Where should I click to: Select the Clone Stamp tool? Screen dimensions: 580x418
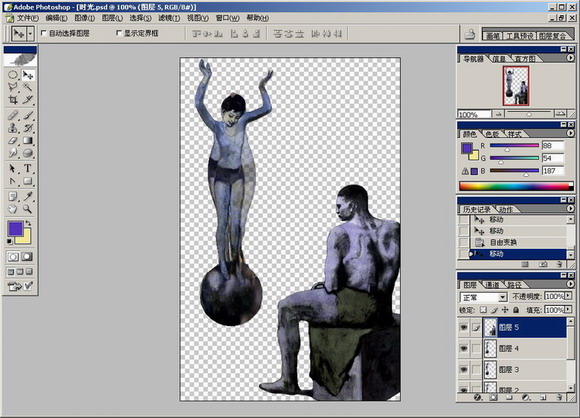point(13,128)
